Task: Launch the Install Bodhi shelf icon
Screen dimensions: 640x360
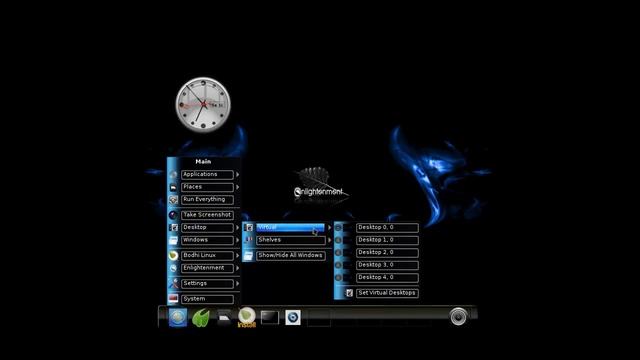Action: (247, 317)
